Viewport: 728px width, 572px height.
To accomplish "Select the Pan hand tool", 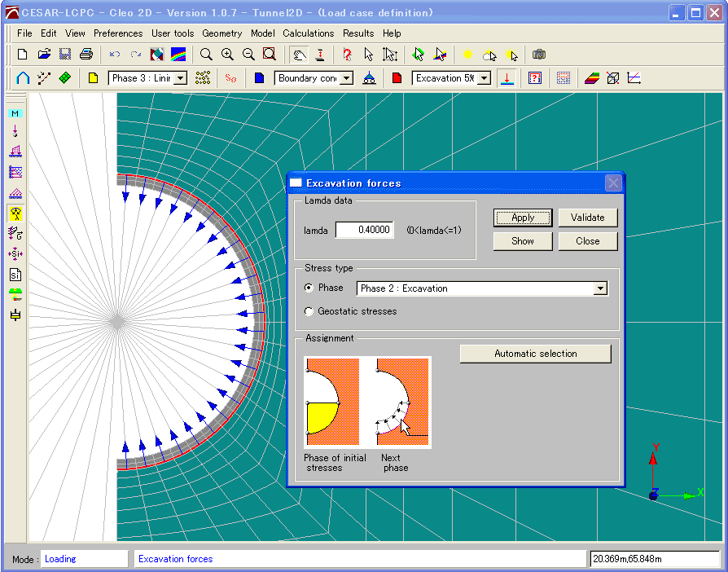I will click(300, 55).
